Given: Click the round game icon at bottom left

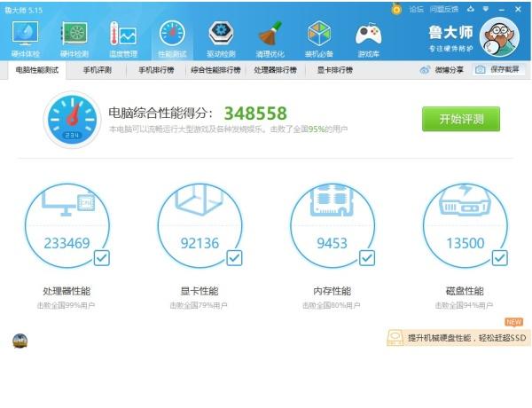Looking at the screenshot, I should coord(20,341).
